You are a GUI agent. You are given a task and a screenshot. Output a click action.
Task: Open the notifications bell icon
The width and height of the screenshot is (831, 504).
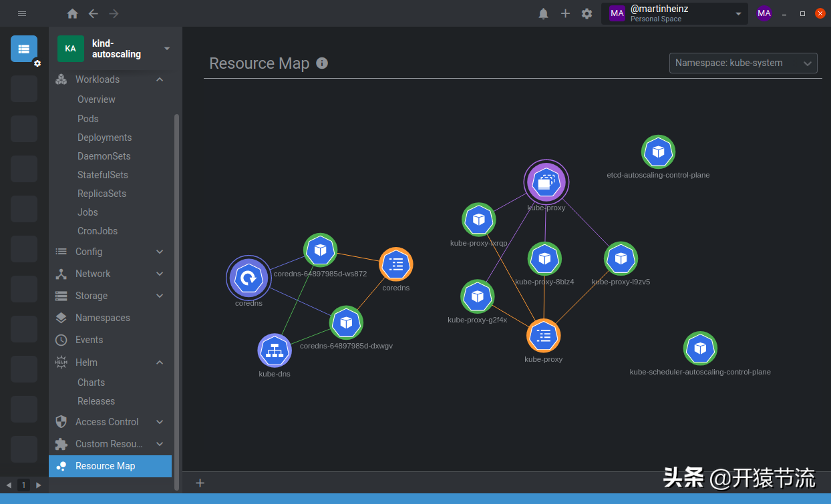(x=544, y=13)
